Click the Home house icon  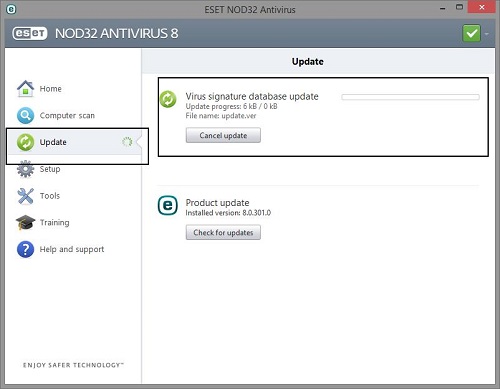[x=25, y=89]
